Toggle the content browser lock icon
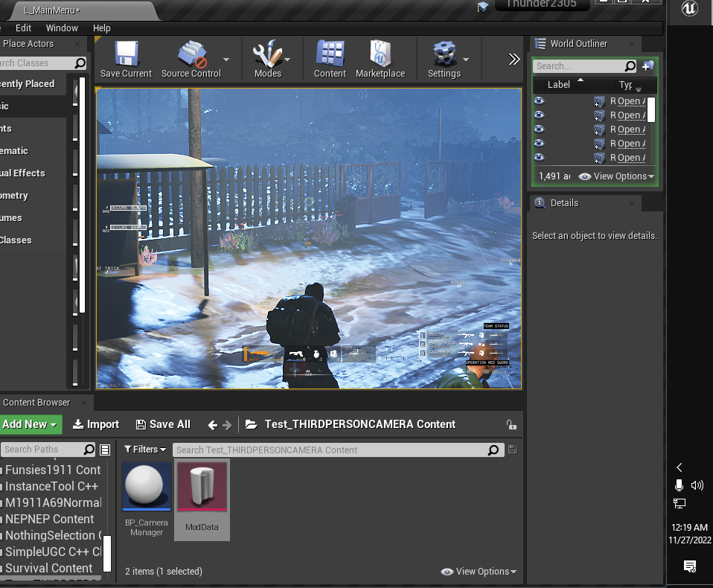713x588 pixels. click(511, 425)
